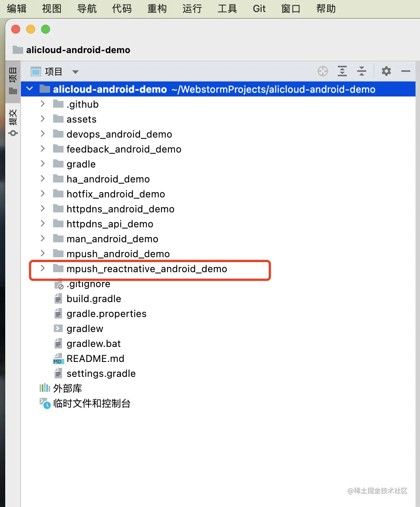Select gradlew.bat file name

[x=93, y=344]
